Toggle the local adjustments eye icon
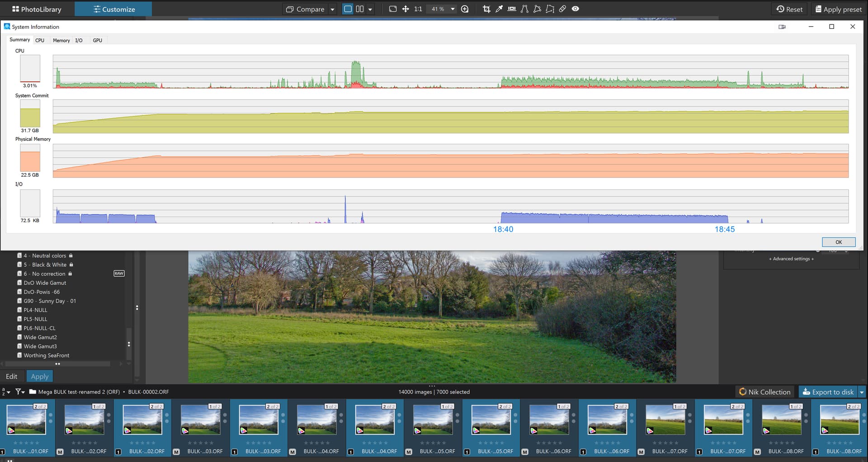Viewport: 868px width, 462px height. [575, 9]
